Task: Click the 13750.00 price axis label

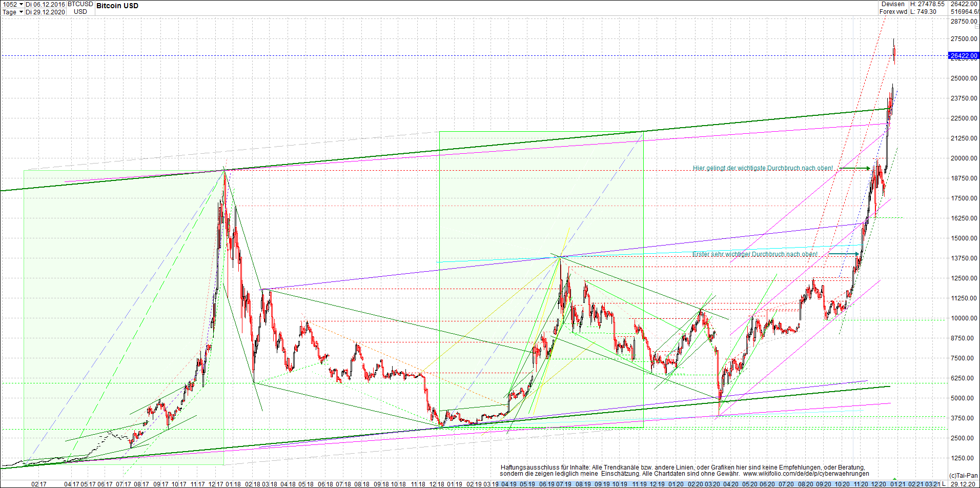Action: pyautogui.click(x=964, y=258)
